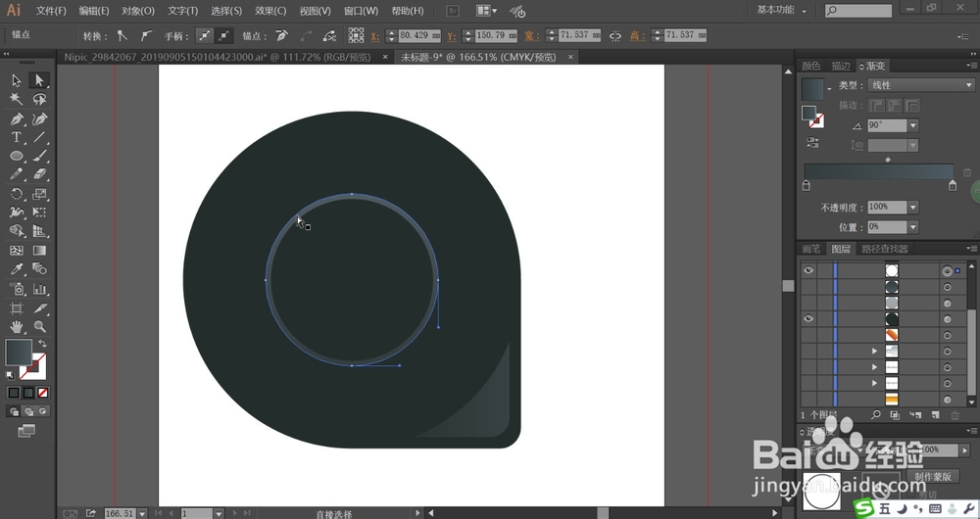Open the 基本功能 workspace switcher

coord(781,10)
